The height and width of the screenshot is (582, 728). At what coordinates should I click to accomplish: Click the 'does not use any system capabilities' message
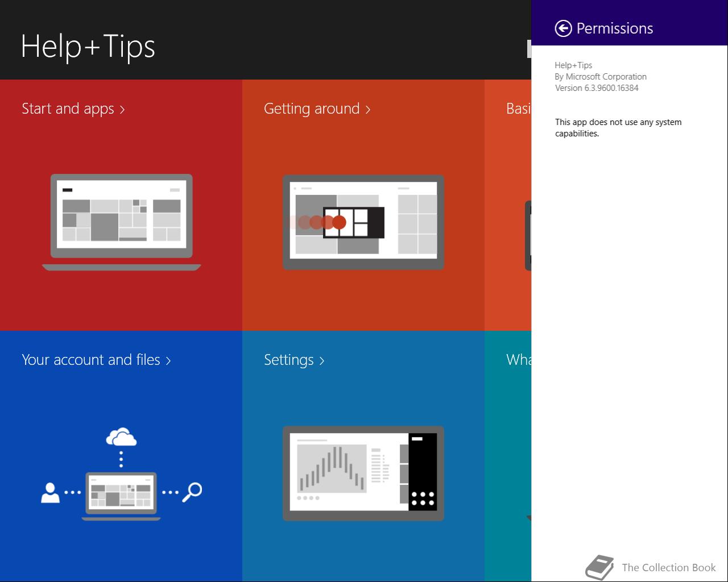click(618, 128)
